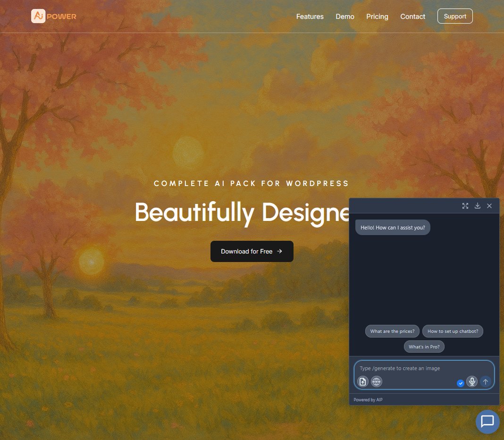This screenshot has width=504, height=440.
Task: Download the chat transcript
Action: pyautogui.click(x=478, y=206)
